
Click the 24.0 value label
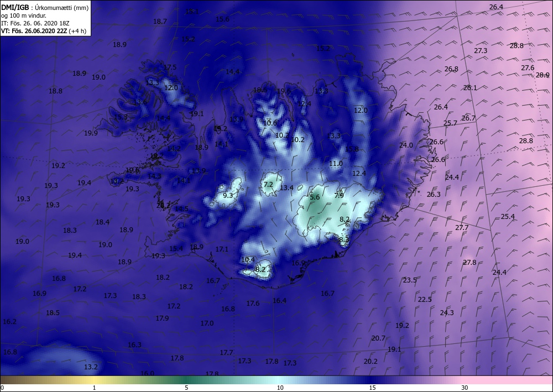(x=406, y=145)
